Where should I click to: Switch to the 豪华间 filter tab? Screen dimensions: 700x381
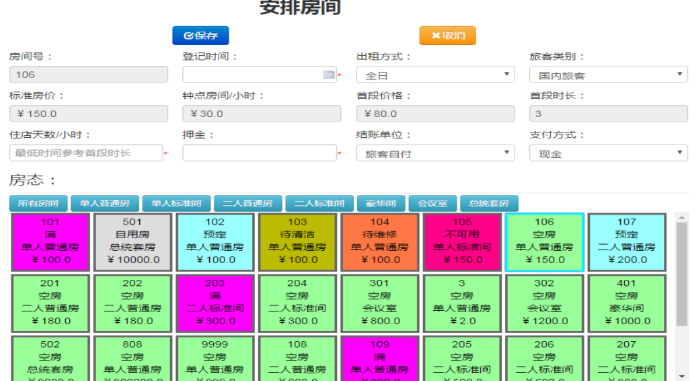(x=381, y=203)
